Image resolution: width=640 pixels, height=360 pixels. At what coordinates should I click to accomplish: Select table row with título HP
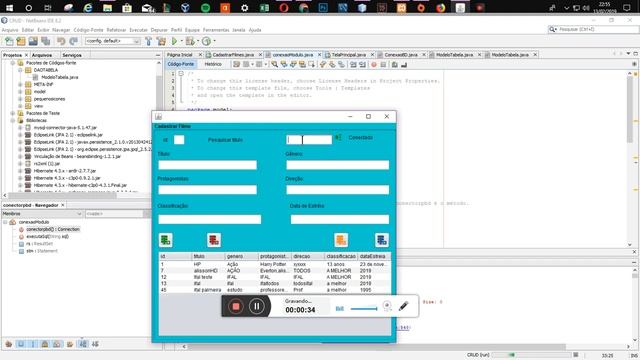click(x=274, y=264)
